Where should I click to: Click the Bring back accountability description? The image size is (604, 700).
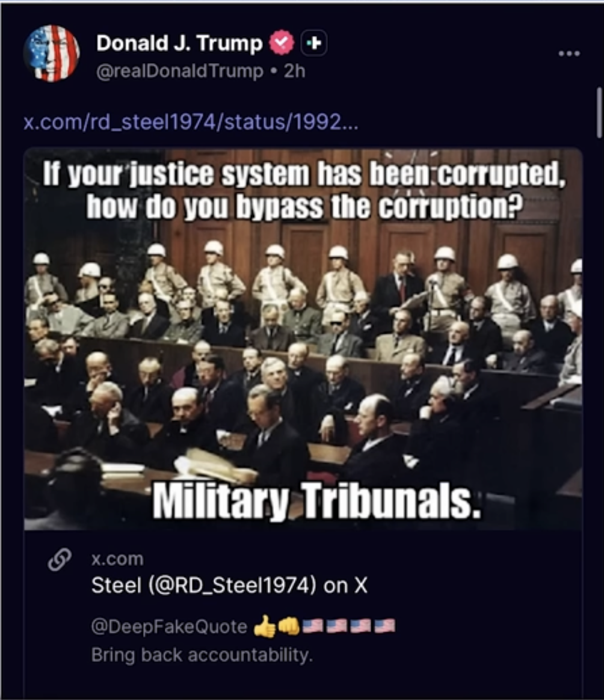(x=202, y=655)
